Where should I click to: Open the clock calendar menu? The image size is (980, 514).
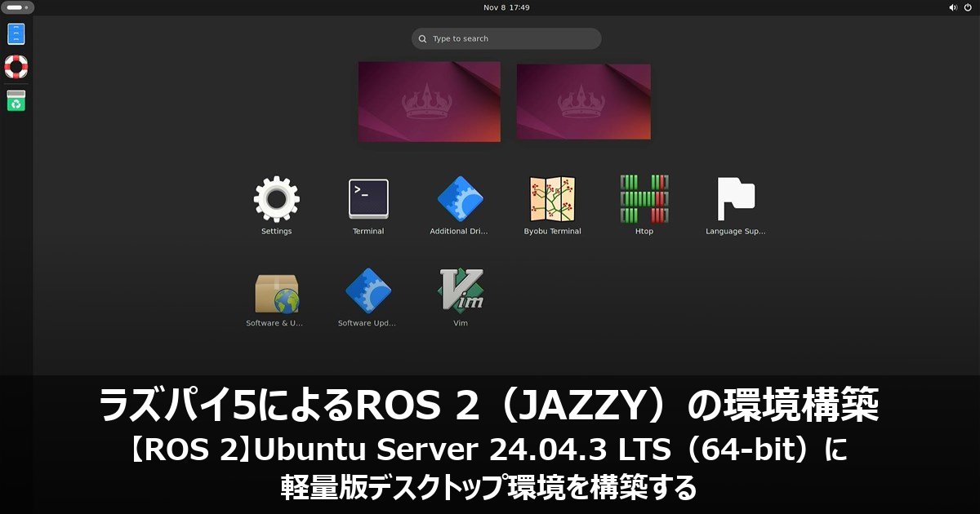[x=506, y=7]
